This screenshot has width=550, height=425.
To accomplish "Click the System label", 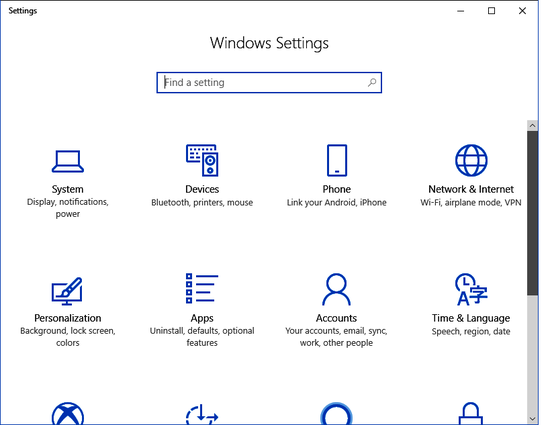I will [68, 189].
